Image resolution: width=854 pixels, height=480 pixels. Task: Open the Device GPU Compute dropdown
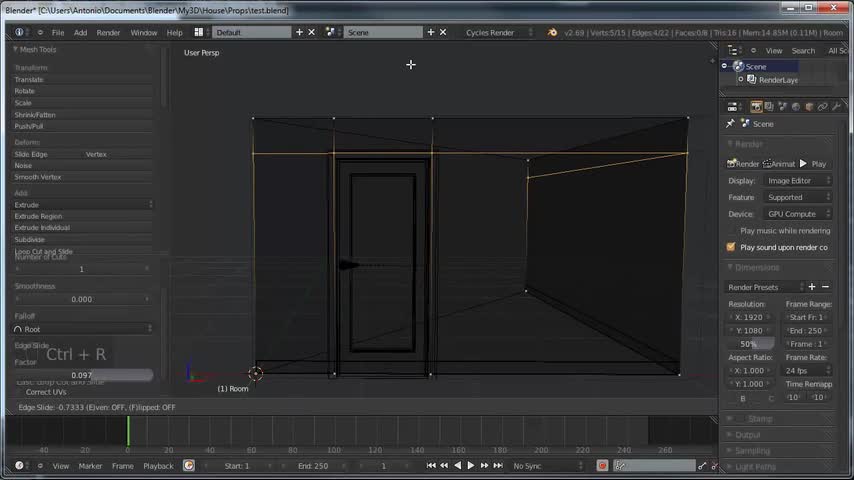(x=798, y=214)
